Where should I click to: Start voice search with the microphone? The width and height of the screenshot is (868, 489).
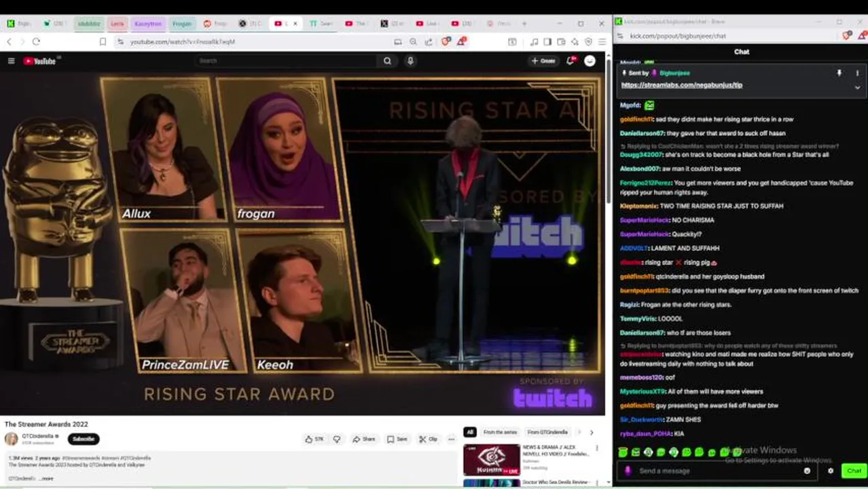click(x=410, y=61)
